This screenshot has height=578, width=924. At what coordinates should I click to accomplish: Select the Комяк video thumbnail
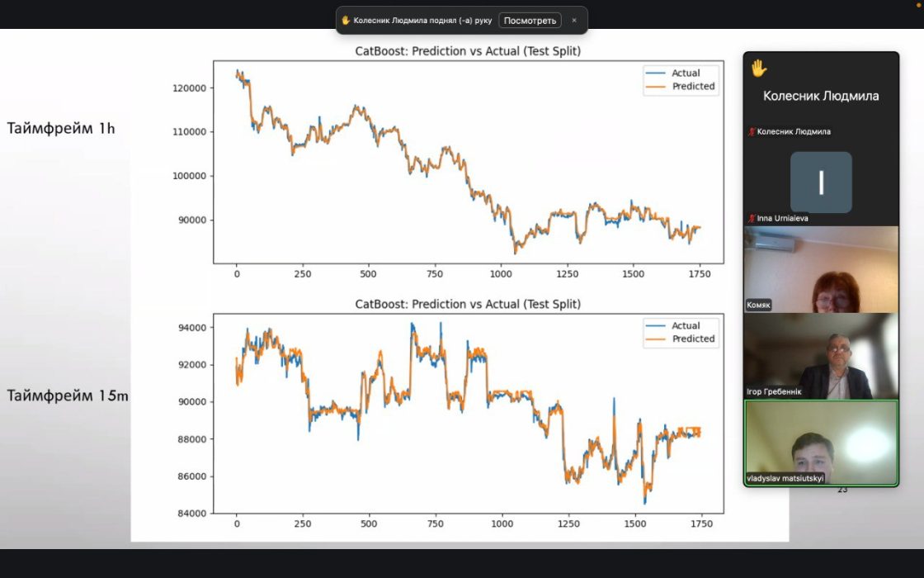[x=821, y=270]
